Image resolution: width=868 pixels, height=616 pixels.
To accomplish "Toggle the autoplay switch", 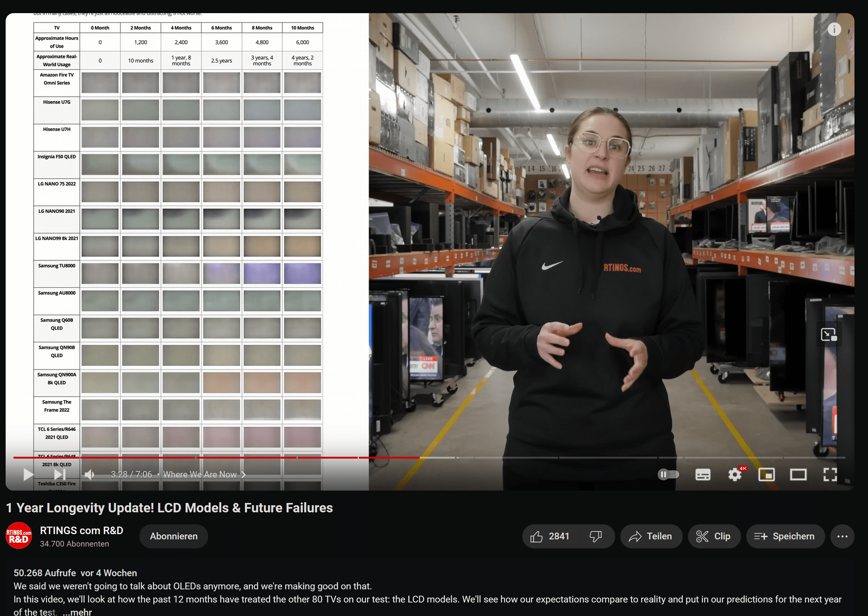I will click(668, 474).
